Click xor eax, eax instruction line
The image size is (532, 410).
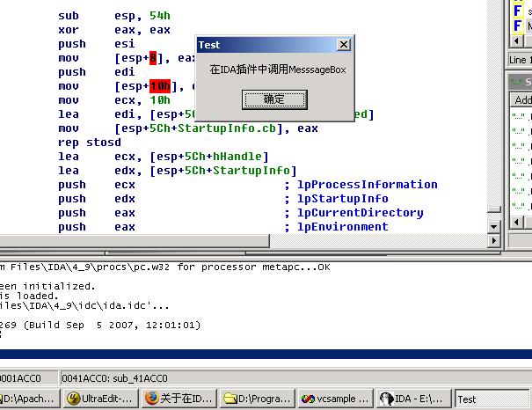tap(114, 30)
